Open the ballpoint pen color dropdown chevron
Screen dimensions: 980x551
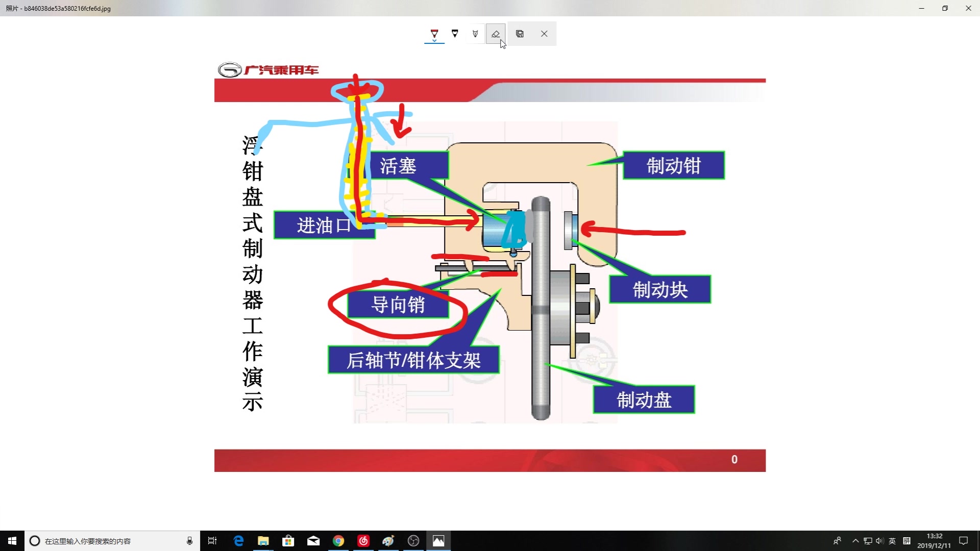click(x=434, y=40)
